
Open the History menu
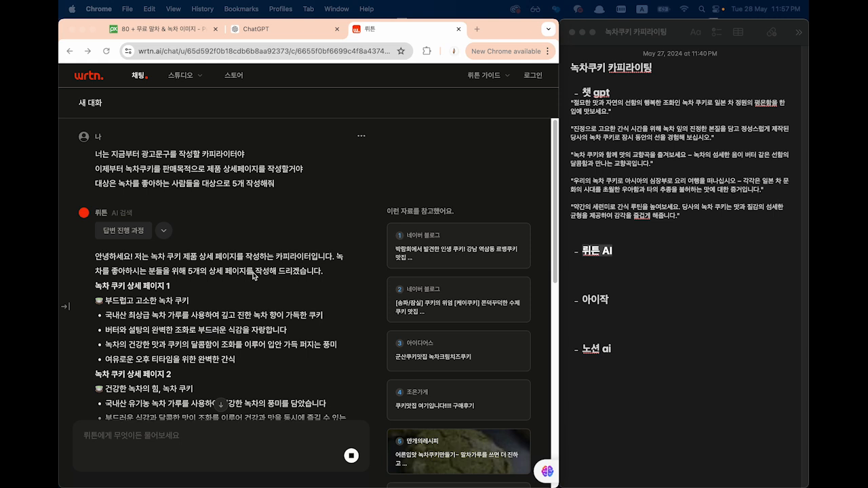pos(202,9)
